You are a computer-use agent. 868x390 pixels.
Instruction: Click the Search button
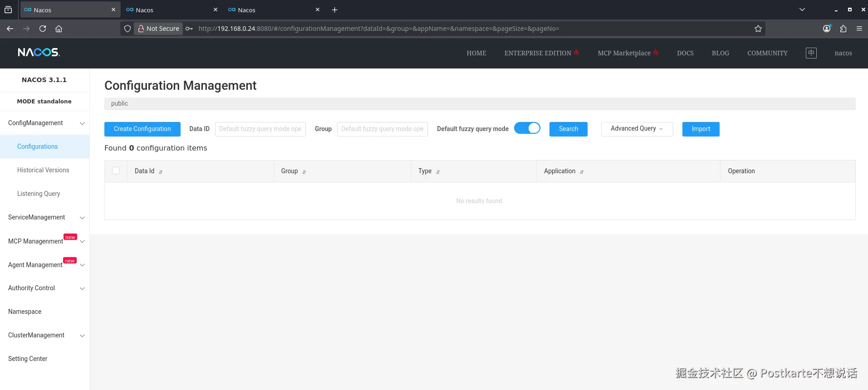568,129
